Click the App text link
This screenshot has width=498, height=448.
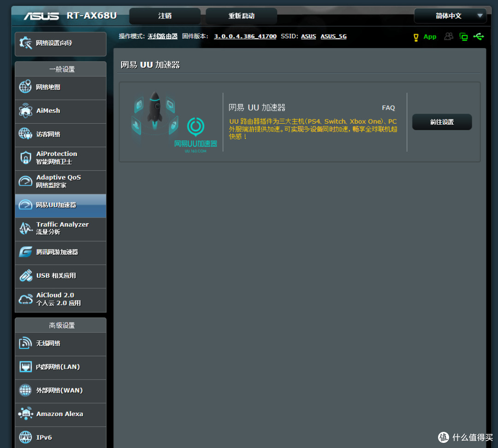pyautogui.click(x=430, y=37)
